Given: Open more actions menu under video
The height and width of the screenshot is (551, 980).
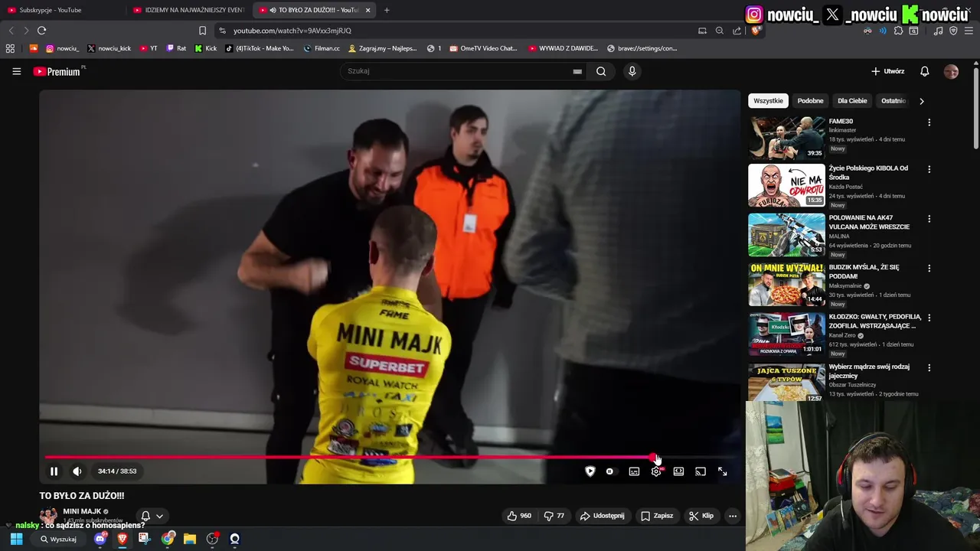Looking at the screenshot, I should coord(733,516).
